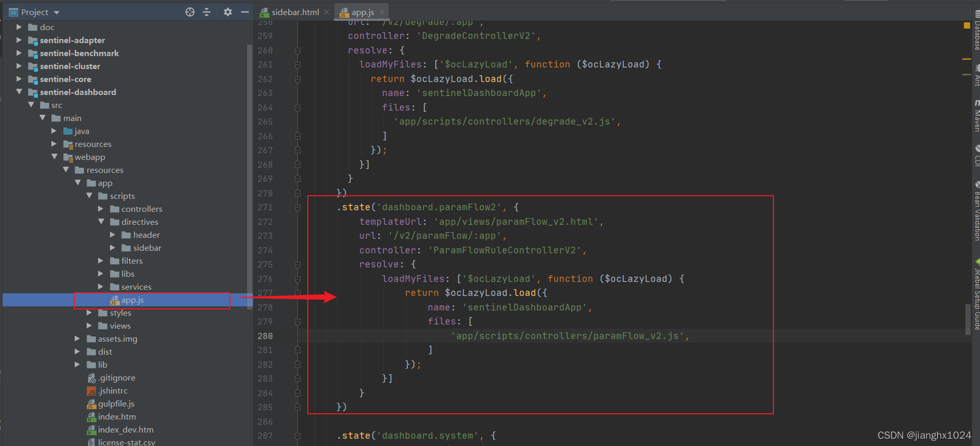This screenshot has height=446, width=980.
Task: Open the Bean Validation tool window
Action: coord(976,211)
